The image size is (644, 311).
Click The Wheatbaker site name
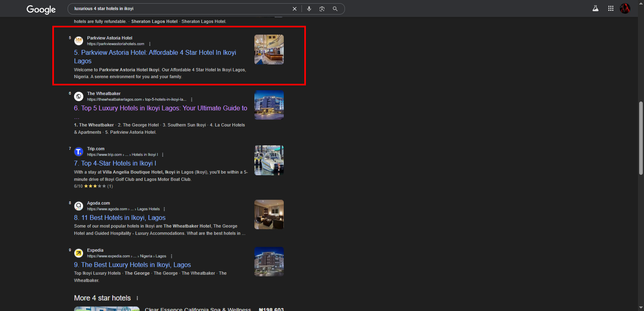(104, 93)
